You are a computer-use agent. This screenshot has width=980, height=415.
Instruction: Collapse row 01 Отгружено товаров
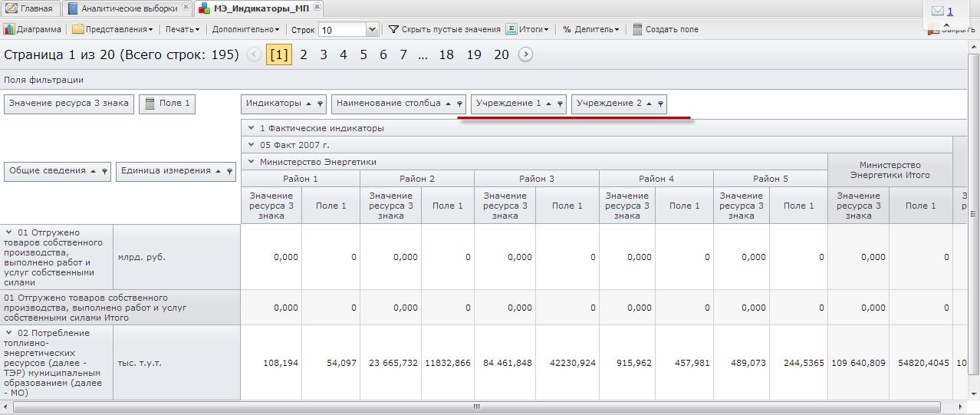(9, 232)
